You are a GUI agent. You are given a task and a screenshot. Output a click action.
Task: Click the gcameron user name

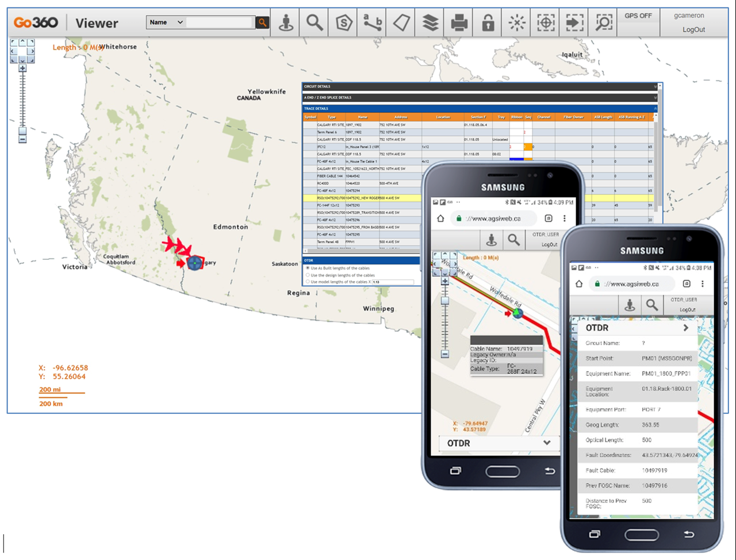(689, 16)
